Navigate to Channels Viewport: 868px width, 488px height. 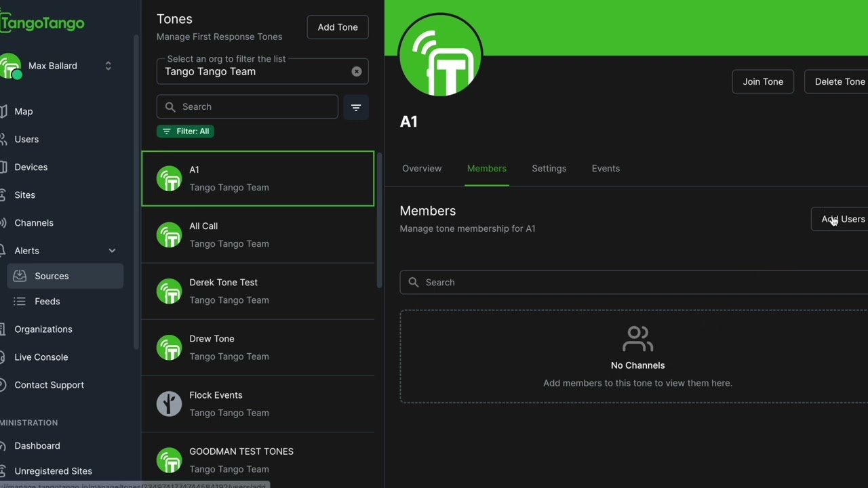pos(34,222)
